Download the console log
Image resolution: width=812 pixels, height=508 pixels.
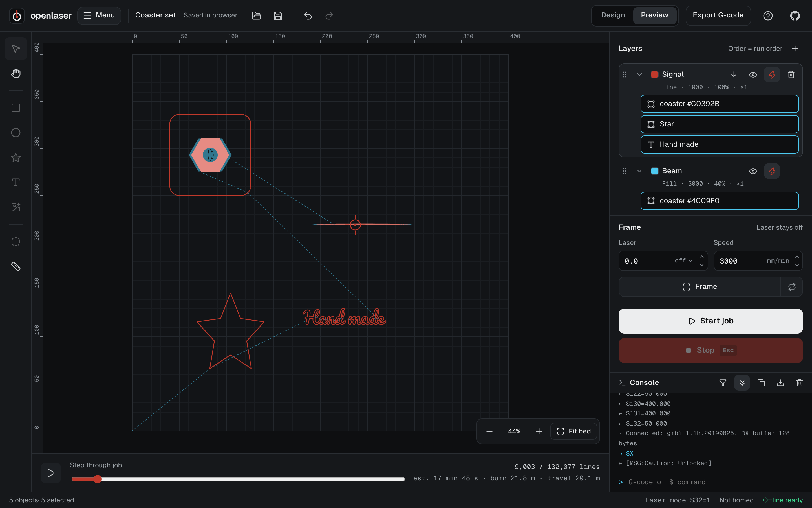[780, 383]
